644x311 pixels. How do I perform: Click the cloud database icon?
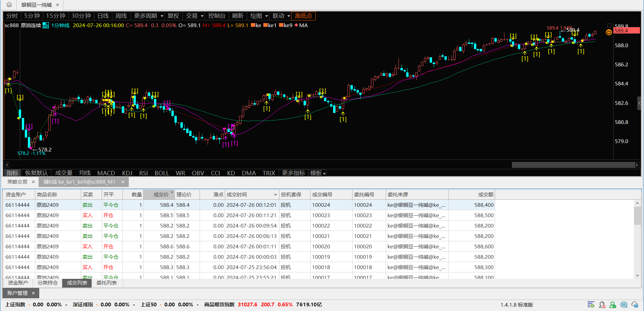point(635,305)
